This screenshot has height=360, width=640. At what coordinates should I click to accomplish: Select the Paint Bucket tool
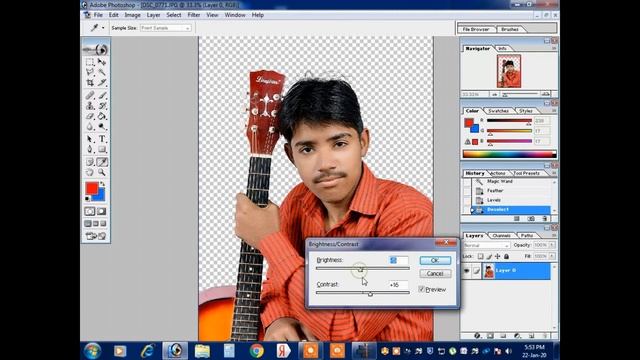[x=102, y=116]
